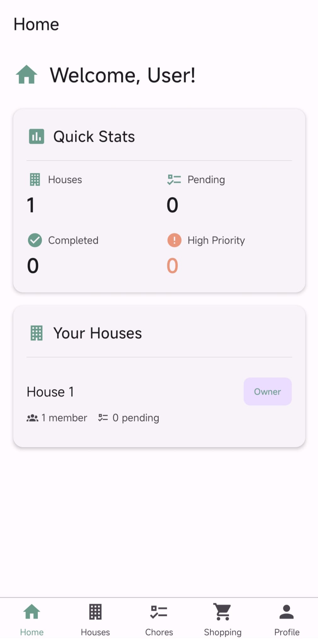
Task: Click the Pending checklist icon
Action: (174, 180)
